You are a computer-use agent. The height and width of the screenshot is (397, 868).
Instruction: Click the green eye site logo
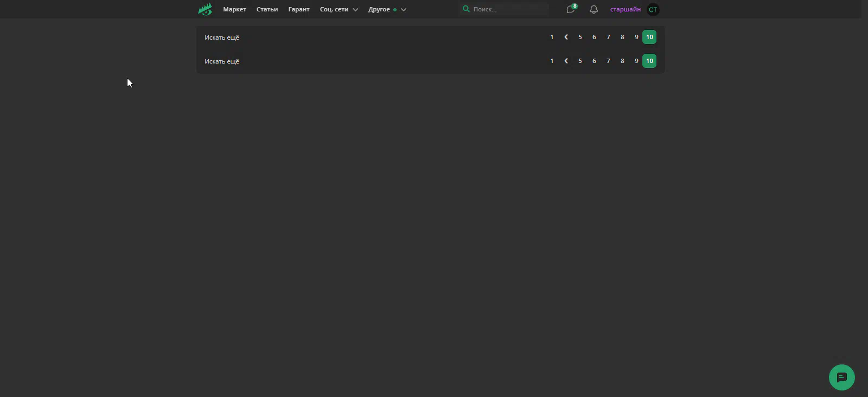pos(205,9)
